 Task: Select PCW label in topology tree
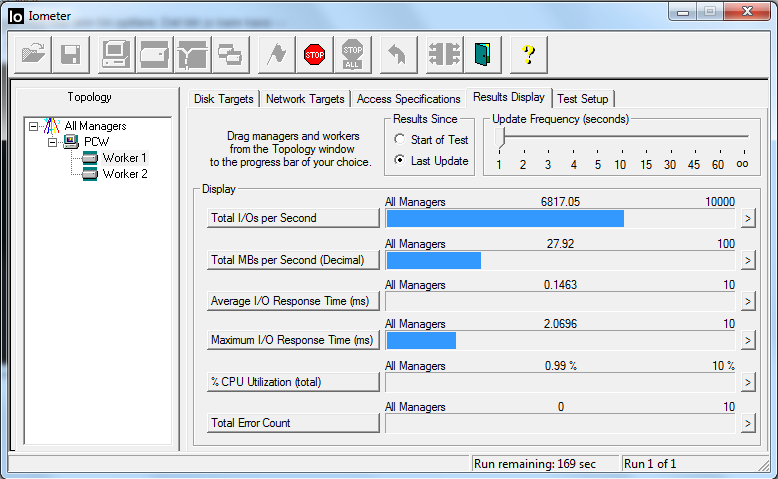tap(96, 142)
